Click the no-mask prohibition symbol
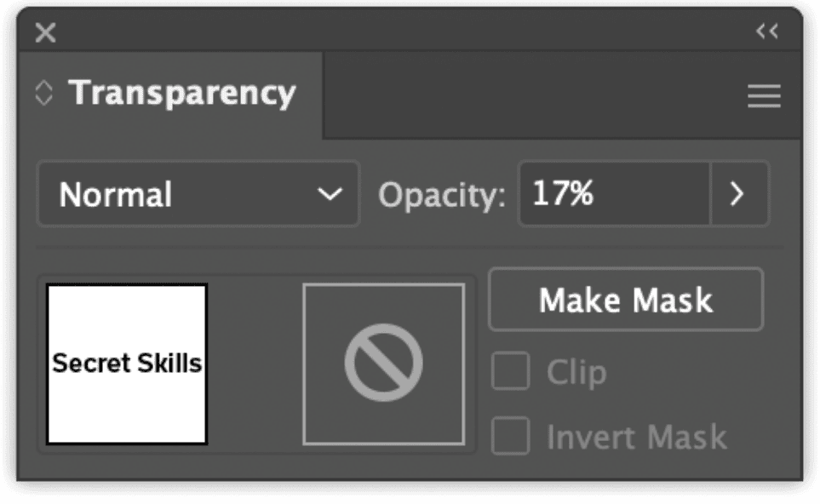 (x=383, y=364)
